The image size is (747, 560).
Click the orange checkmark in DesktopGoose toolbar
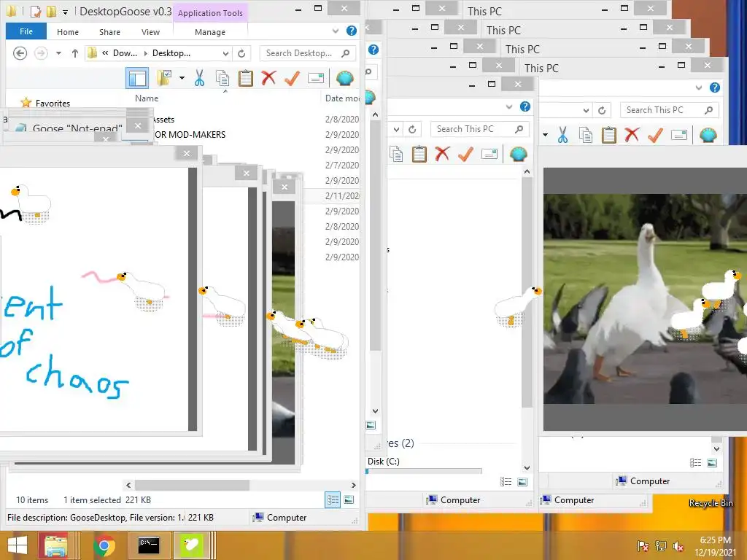pos(292,77)
